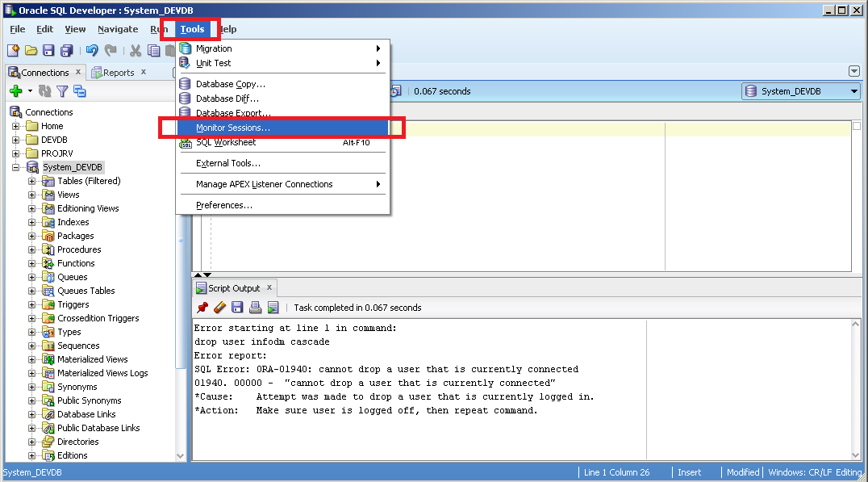Click the Cut scissors icon
Viewport: 868px width, 482px height.
pyautogui.click(x=135, y=50)
